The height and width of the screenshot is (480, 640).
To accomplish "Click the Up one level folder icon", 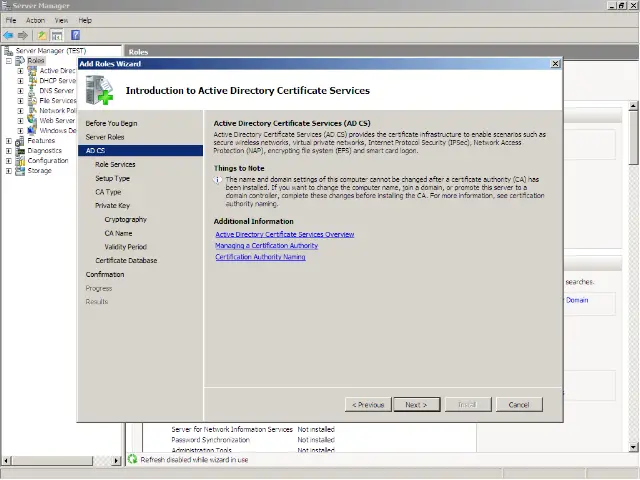I will (42, 36).
